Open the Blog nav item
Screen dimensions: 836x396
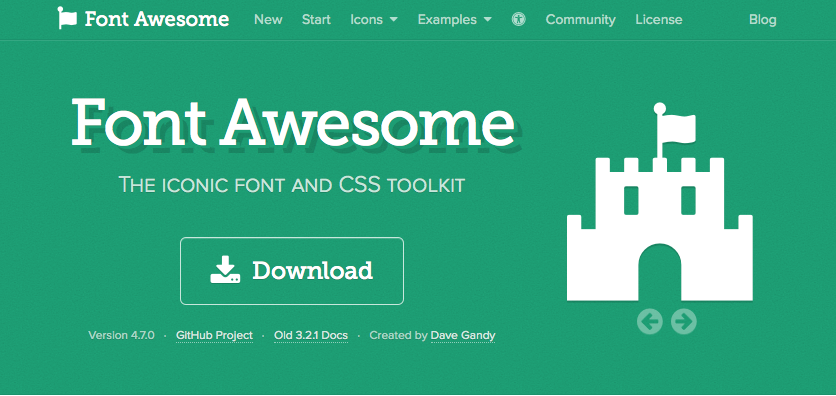(762, 20)
